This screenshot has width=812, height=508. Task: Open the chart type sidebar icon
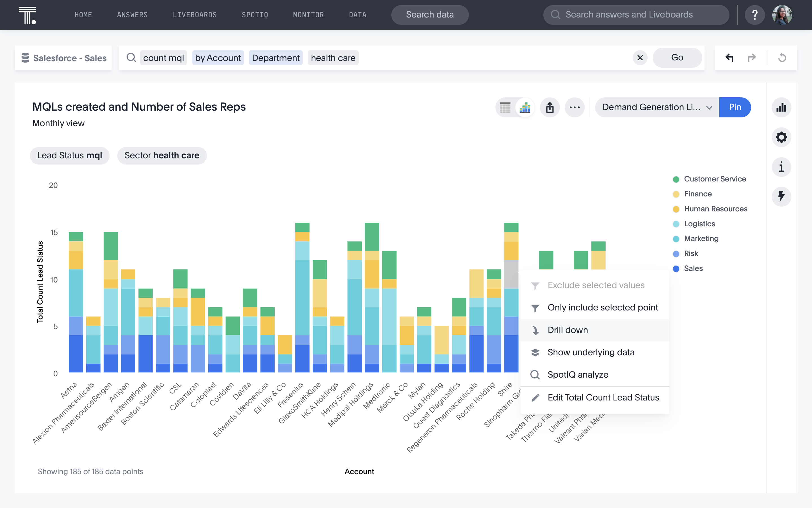(x=781, y=108)
